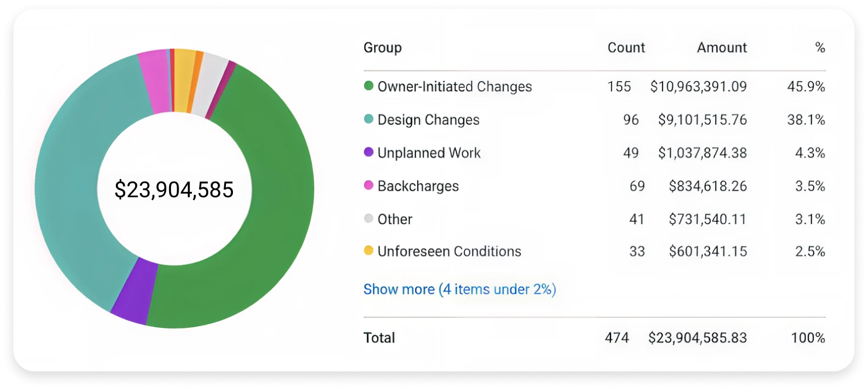This screenshot has width=868, height=390.
Task: Click the green Owner-Initiated Changes legend dot
Action: (x=369, y=87)
